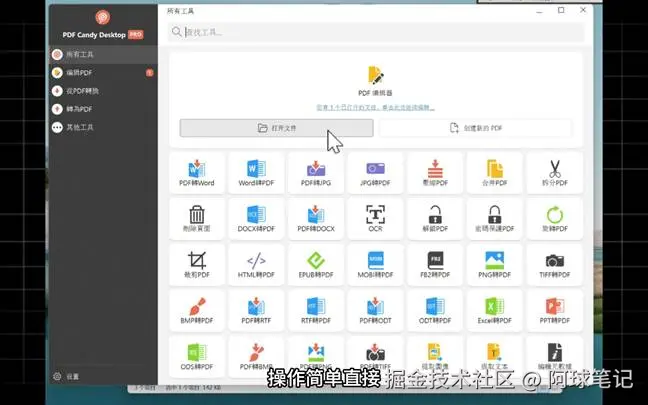The image size is (648, 405).
Task: Select 其他工具 in the sidebar
Action: click(103, 127)
